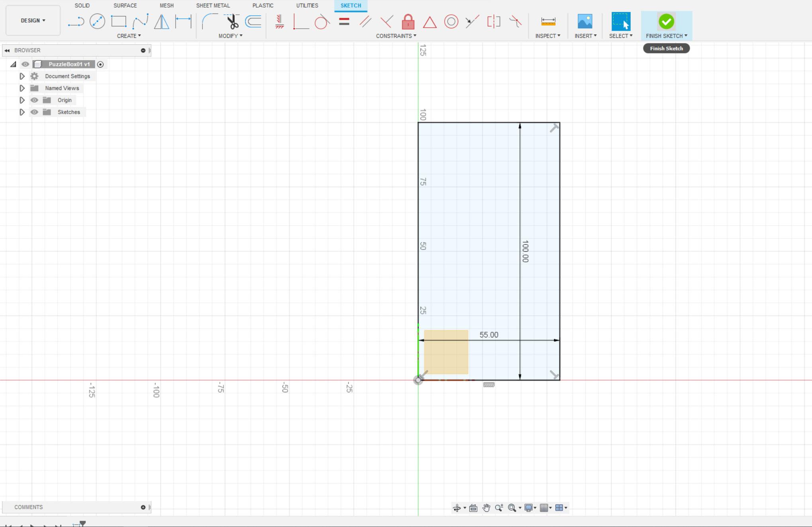812x527 pixels.
Task: Click the Trim tool in Modify section
Action: [233, 21]
